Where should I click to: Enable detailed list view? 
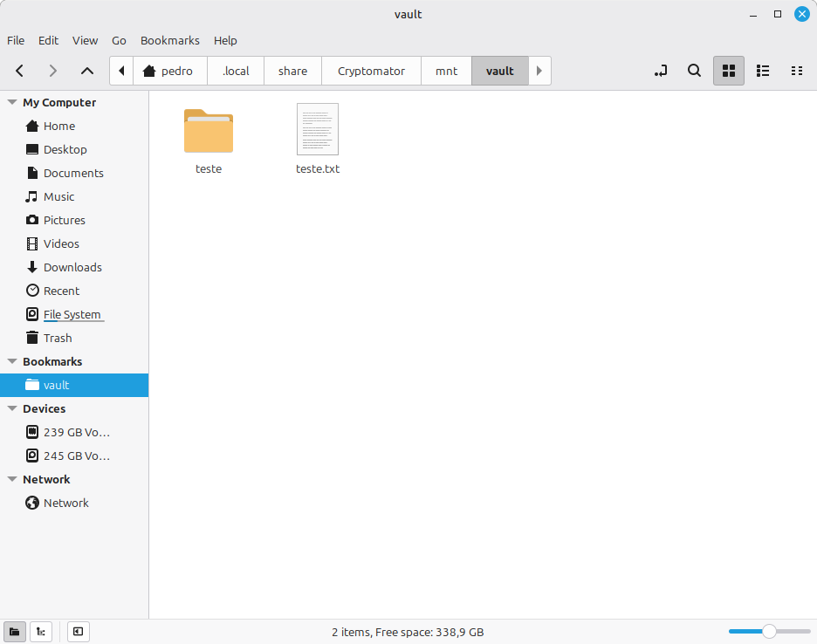pyautogui.click(x=762, y=71)
